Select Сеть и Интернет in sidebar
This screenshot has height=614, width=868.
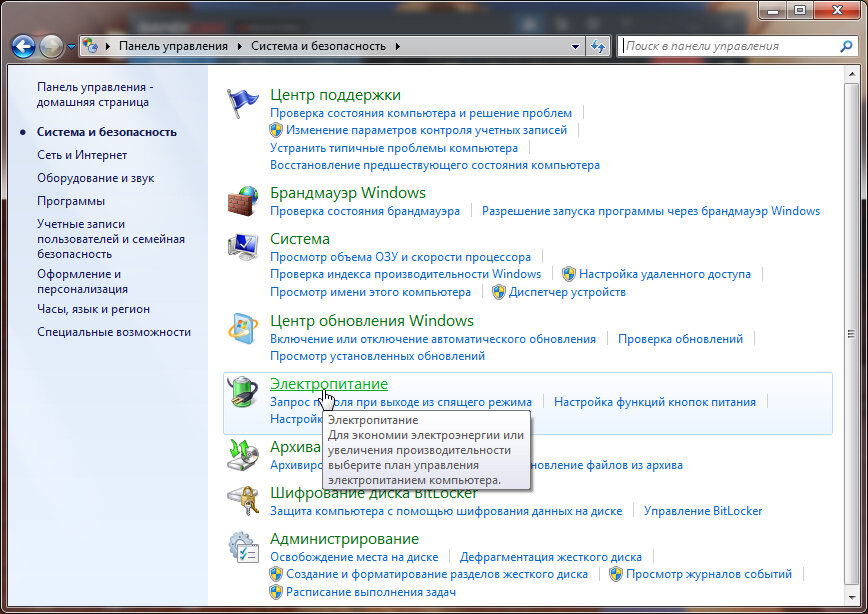click(82, 155)
